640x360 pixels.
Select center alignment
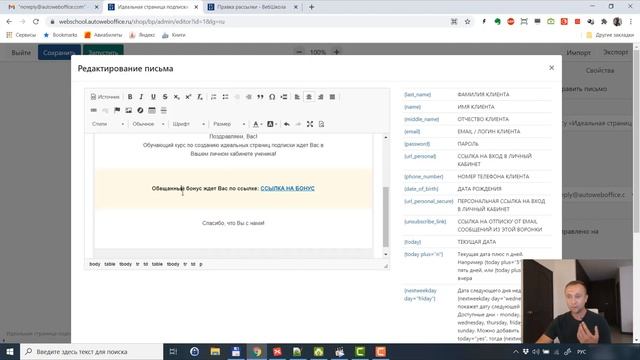point(309,97)
